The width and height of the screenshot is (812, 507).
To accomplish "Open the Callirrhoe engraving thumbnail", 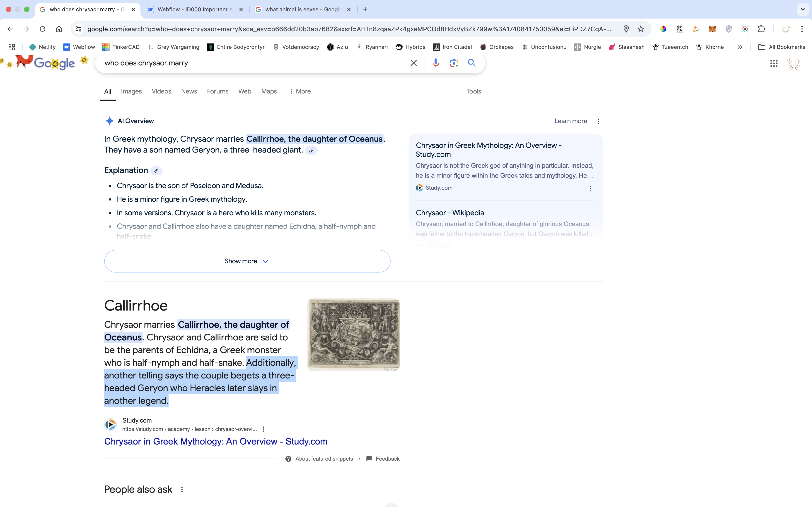I will click(353, 334).
